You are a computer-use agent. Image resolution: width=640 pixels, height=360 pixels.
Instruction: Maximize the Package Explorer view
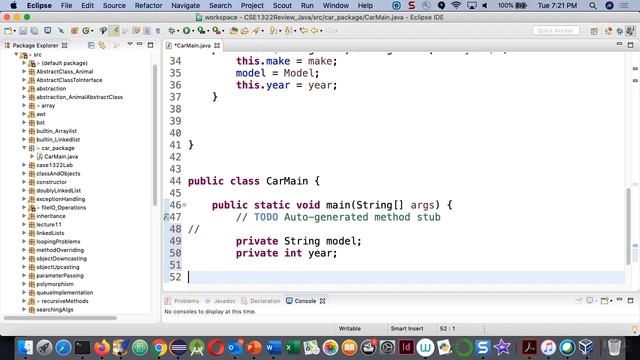click(150, 45)
